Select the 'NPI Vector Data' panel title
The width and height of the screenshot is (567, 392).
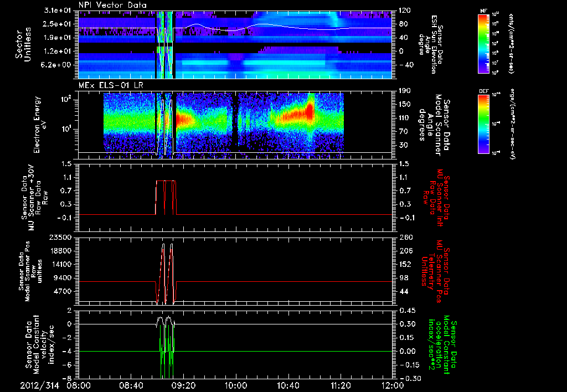coord(112,5)
